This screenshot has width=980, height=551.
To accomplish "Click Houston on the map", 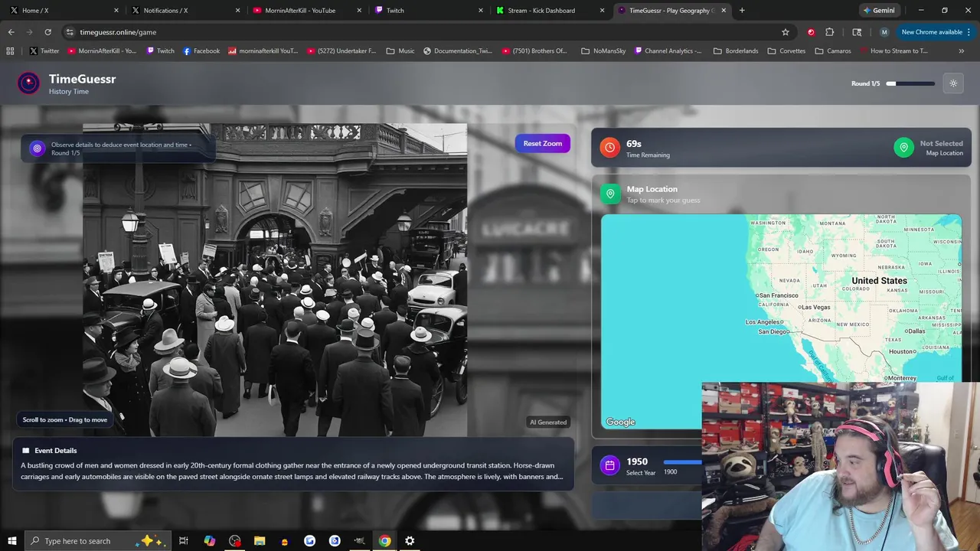I will coord(903,351).
